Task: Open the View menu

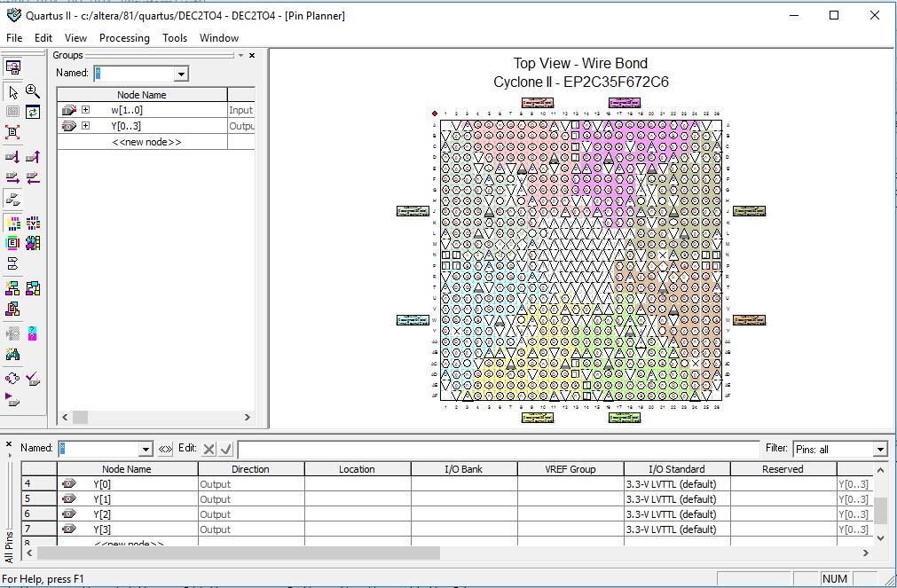Action: 75,38
